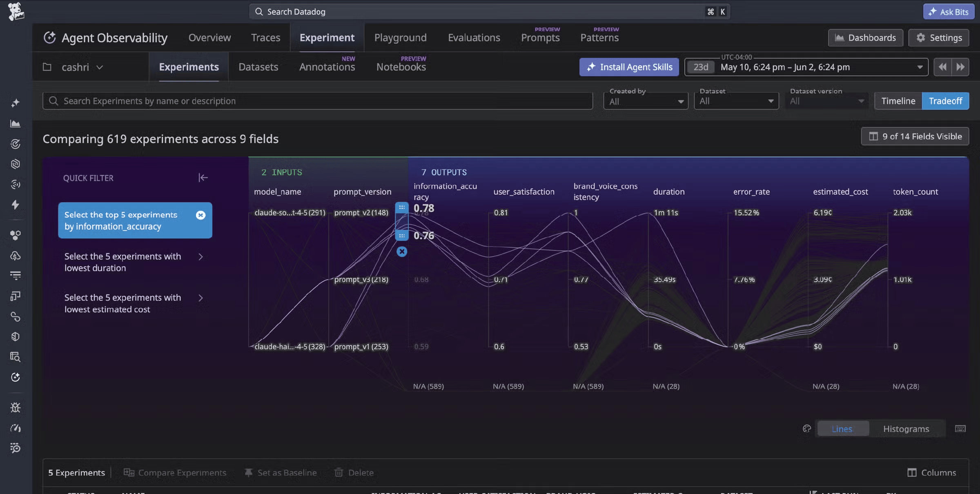Step time range forward

coord(960,67)
